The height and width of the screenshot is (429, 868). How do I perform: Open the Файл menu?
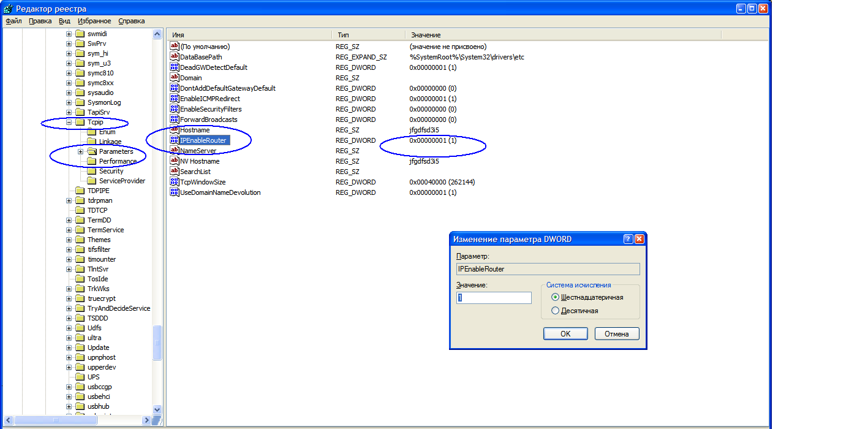(x=13, y=21)
